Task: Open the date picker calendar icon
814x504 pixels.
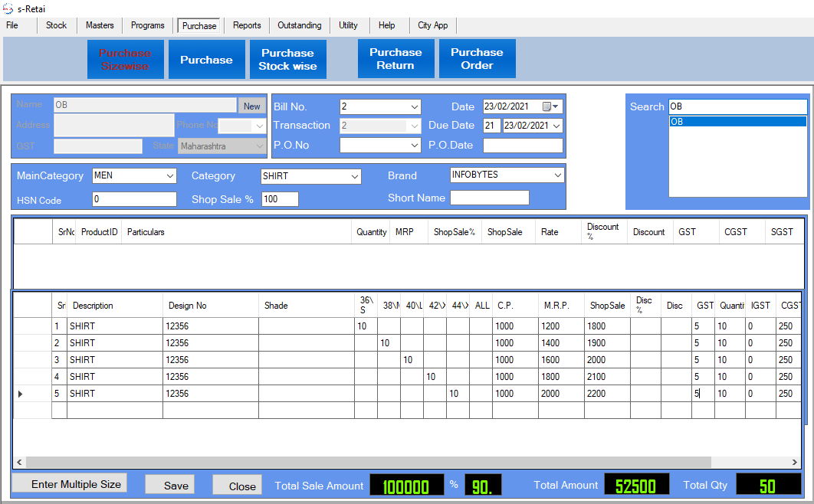Action: coord(547,106)
